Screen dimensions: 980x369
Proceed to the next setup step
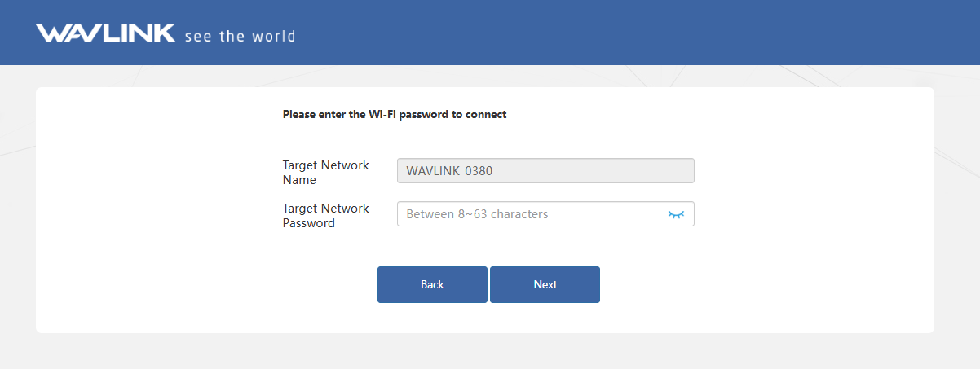click(x=545, y=284)
